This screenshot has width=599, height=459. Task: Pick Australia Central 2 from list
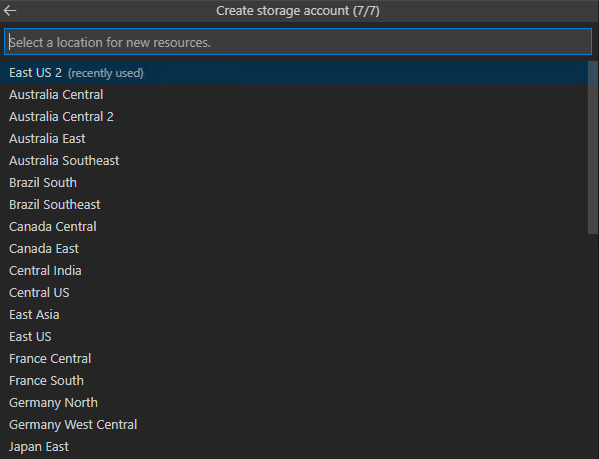[294, 116]
